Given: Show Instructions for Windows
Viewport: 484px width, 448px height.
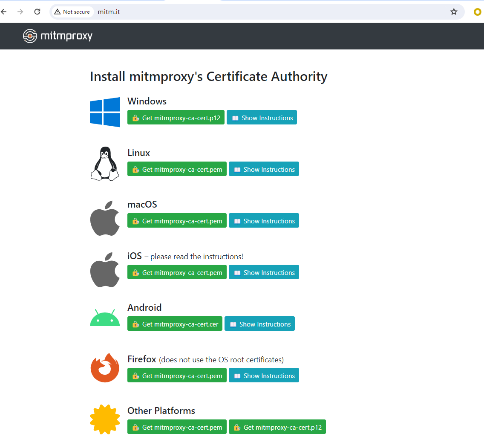Looking at the screenshot, I should 262,118.
